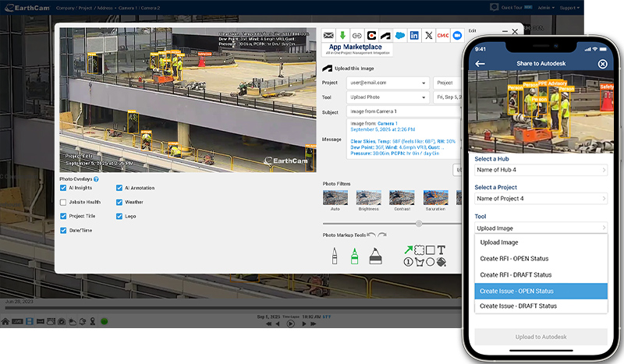Image resolution: width=624 pixels, height=364 pixels.
Task: Click the CMiC share icon
Action: (x=443, y=35)
